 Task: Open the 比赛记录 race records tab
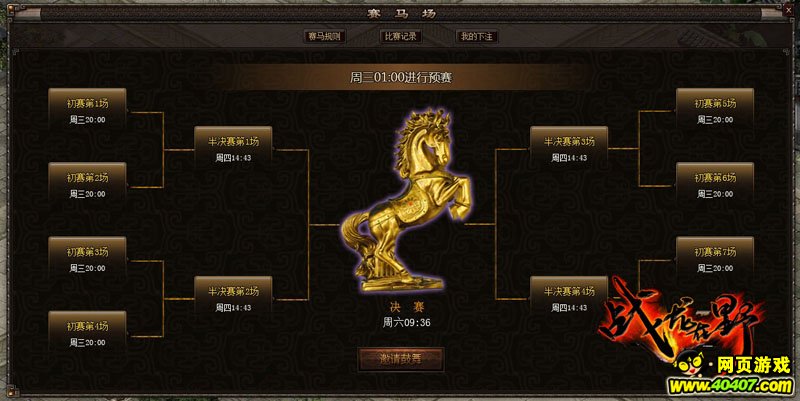(x=401, y=36)
